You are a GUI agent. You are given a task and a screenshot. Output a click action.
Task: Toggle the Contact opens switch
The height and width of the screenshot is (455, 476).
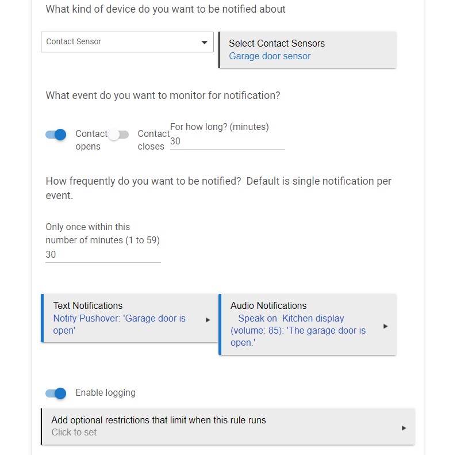[x=56, y=134]
